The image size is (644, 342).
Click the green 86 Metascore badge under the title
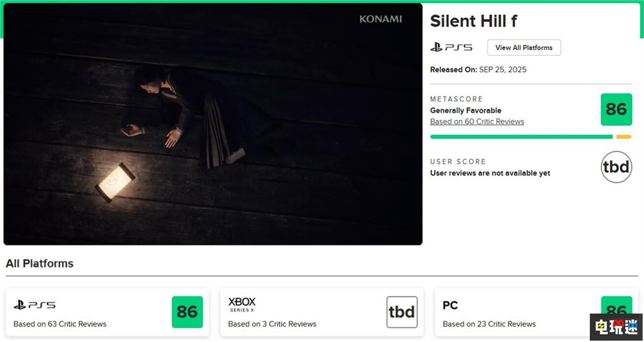click(616, 109)
